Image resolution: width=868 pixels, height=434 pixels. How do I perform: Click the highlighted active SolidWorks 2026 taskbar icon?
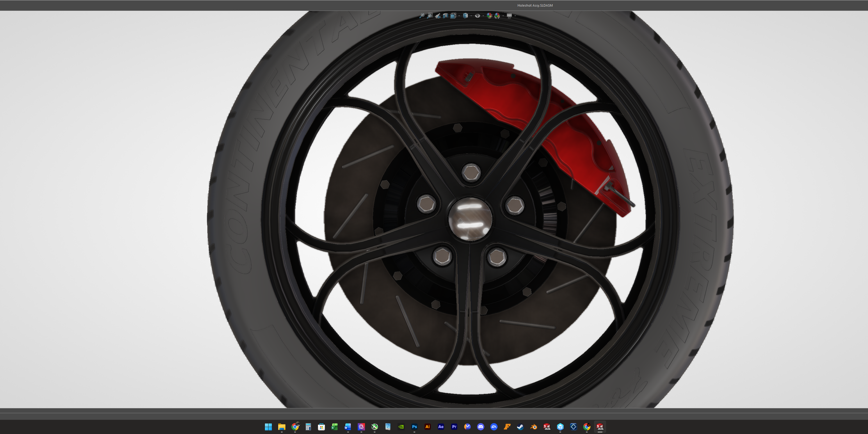[600, 427]
